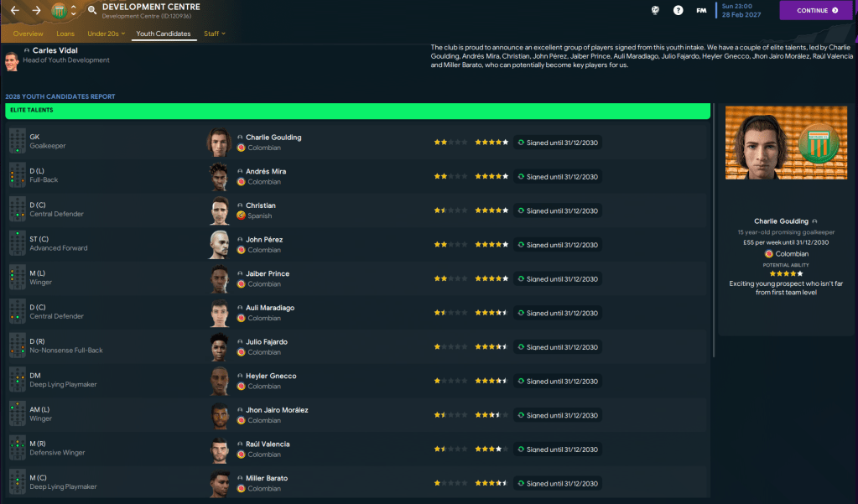Click the Spanish flag under Christian

click(241, 216)
